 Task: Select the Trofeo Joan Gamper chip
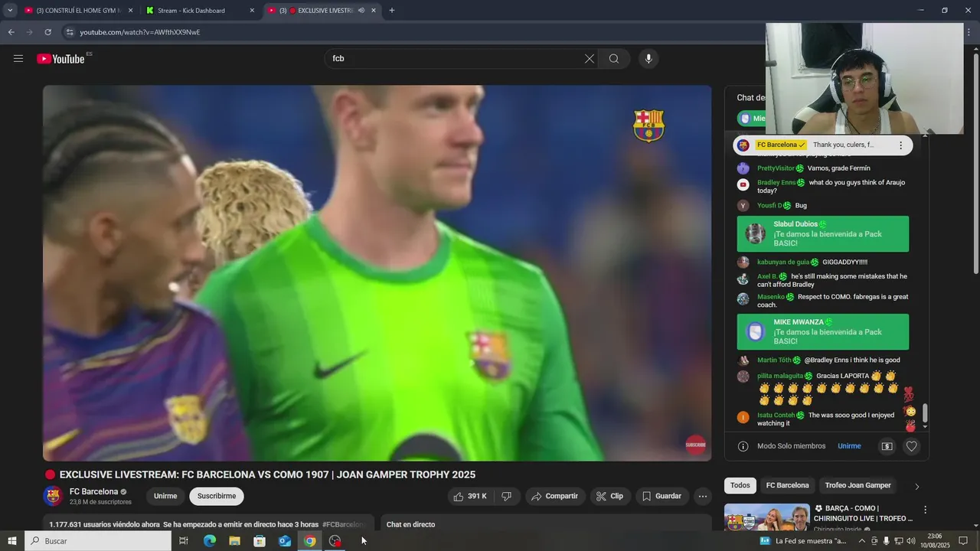pyautogui.click(x=858, y=486)
